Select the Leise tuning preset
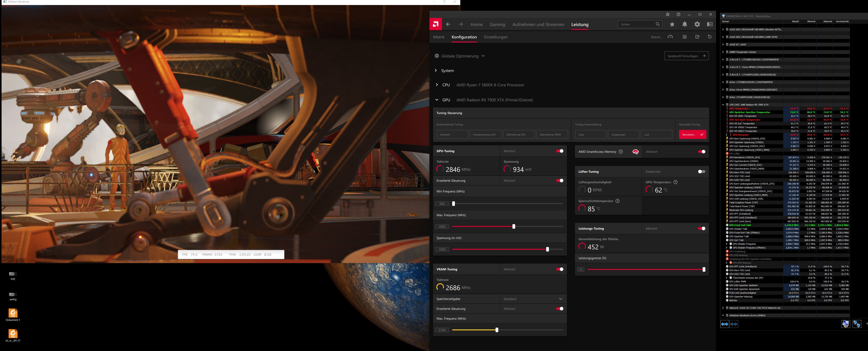 click(591, 134)
